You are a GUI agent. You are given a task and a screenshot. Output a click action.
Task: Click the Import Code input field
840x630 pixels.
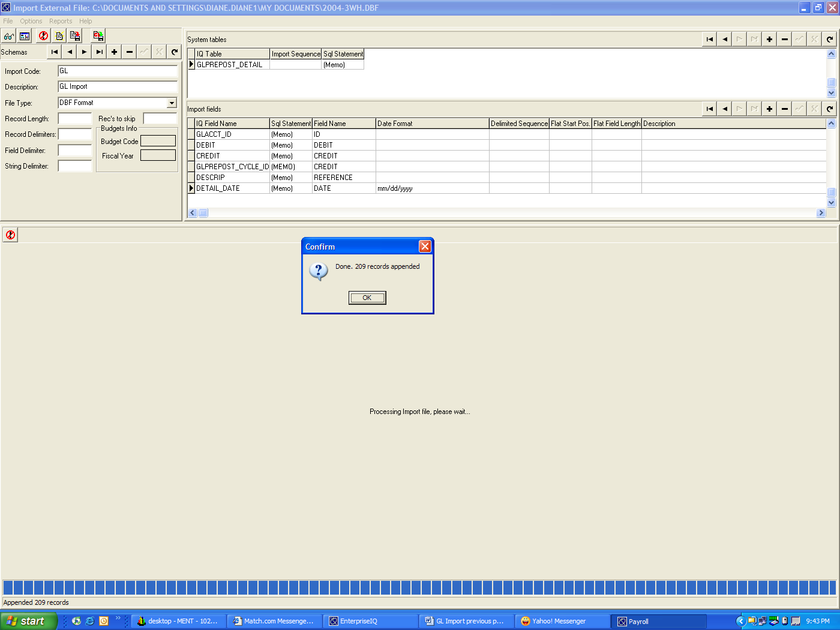point(118,71)
